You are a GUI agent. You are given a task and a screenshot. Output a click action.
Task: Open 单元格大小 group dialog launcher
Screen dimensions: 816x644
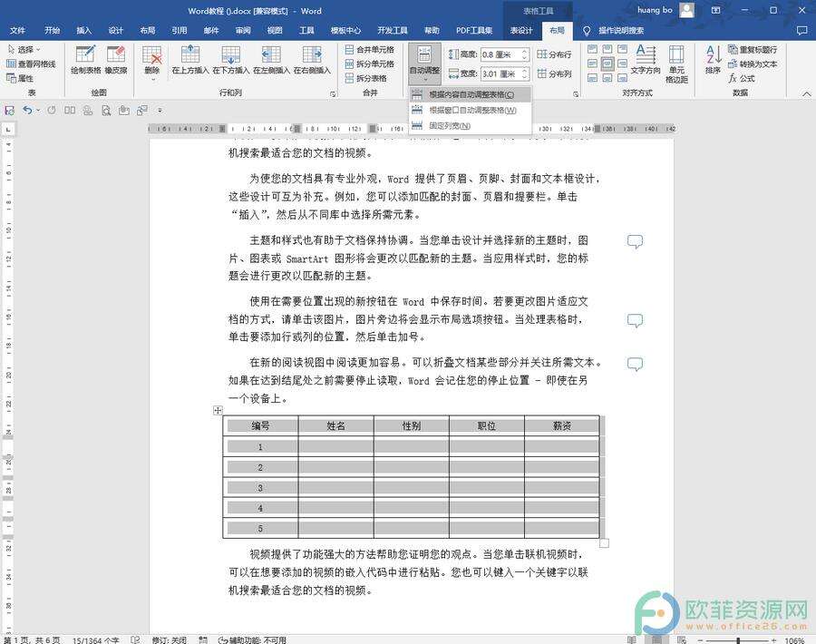pyautogui.click(x=576, y=93)
